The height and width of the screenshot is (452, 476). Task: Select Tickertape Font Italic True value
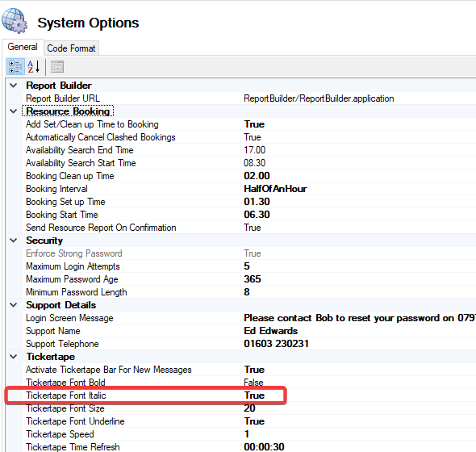point(360,395)
